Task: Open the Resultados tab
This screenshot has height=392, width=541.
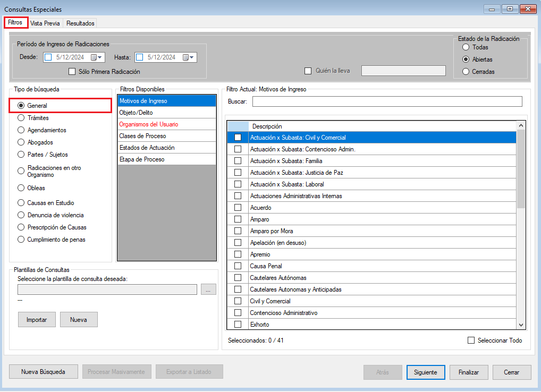Action: 80,23
